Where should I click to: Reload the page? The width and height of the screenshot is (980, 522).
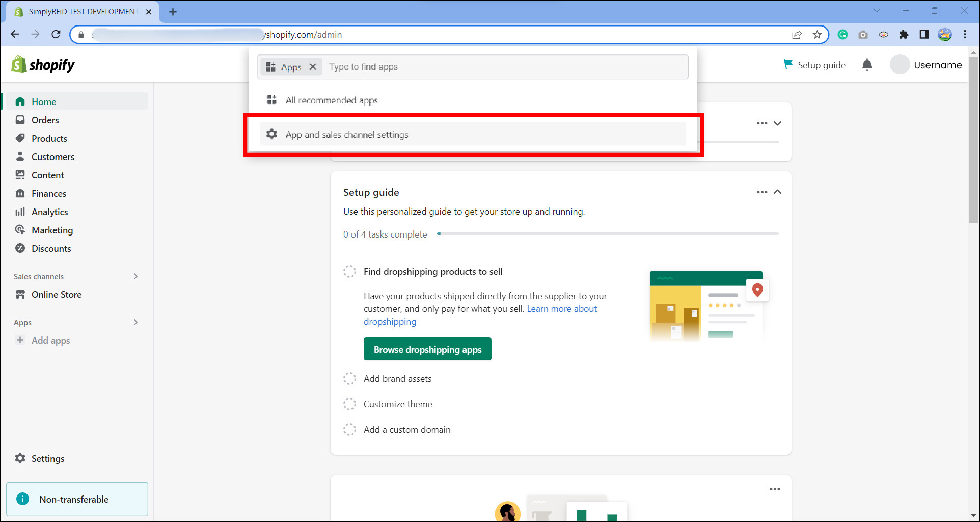pyautogui.click(x=56, y=34)
